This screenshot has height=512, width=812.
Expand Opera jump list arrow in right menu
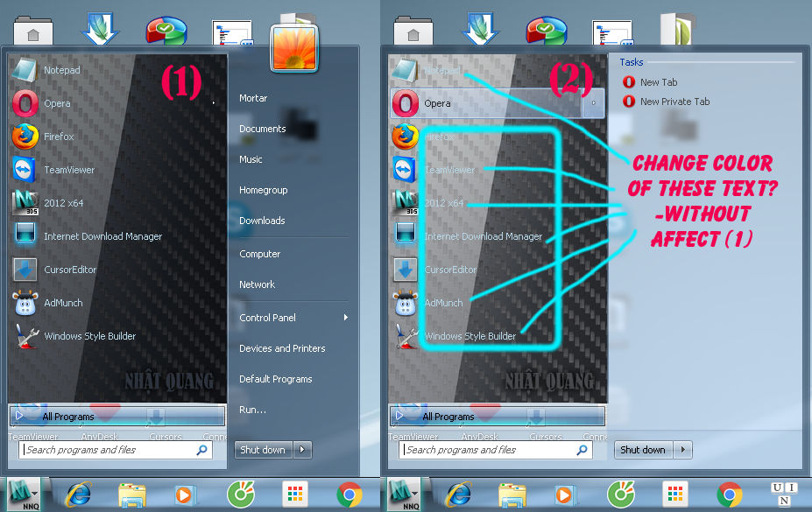point(594,103)
